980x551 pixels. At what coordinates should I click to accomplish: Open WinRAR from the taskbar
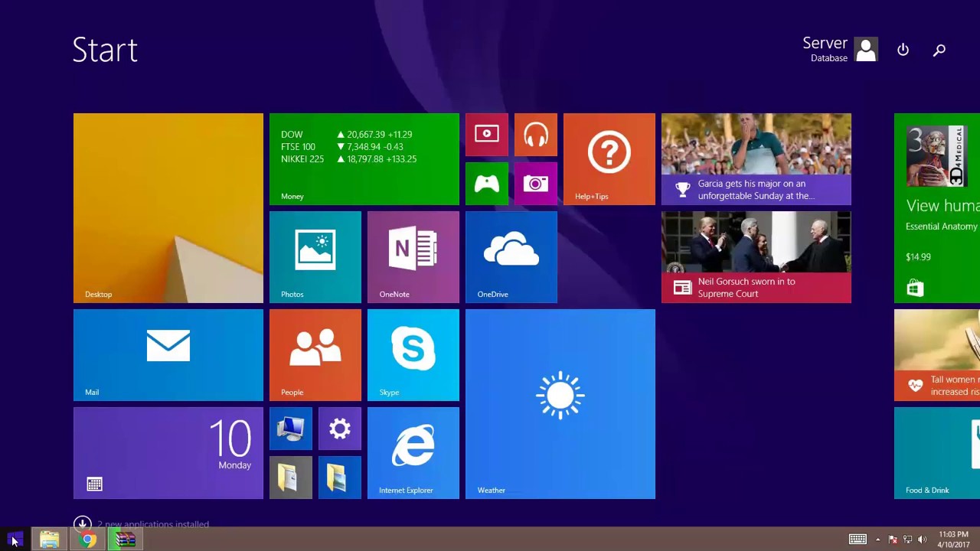126,540
